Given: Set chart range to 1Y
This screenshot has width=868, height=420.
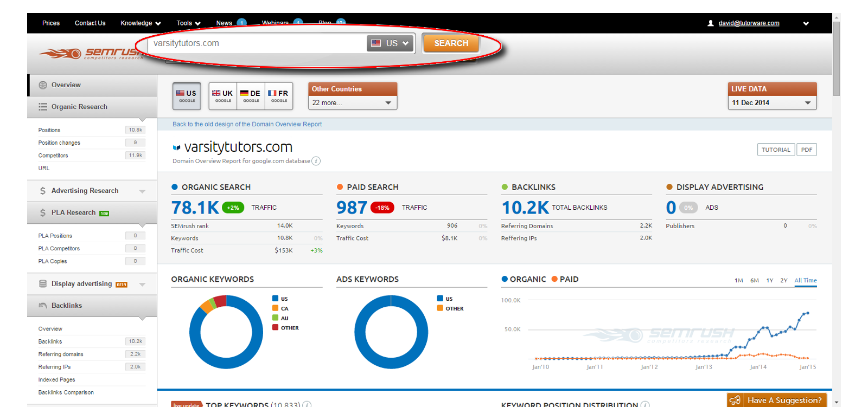Looking at the screenshot, I should [770, 280].
